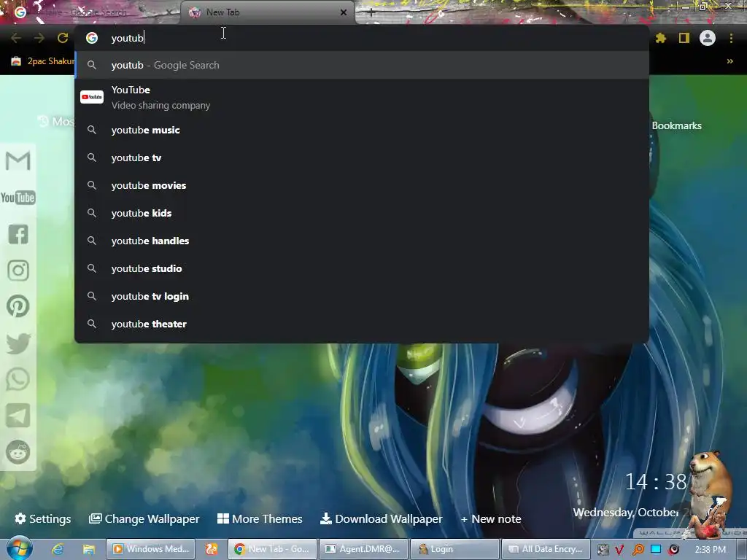Image resolution: width=747 pixels, height=560 pixels.
Task: Select the 'youtube studio' suggestion
Action: point(362,268)
